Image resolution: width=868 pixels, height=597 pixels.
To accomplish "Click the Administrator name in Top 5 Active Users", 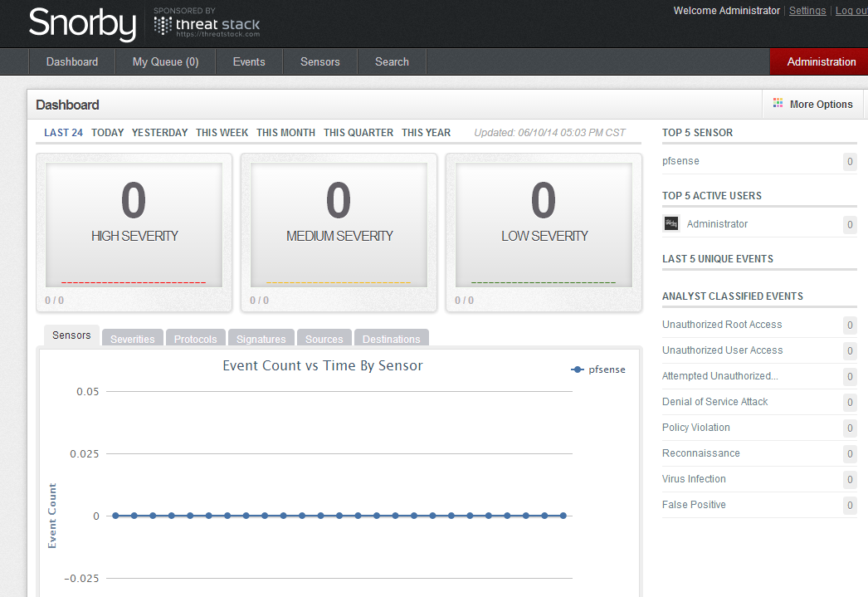I will [718, 223].
